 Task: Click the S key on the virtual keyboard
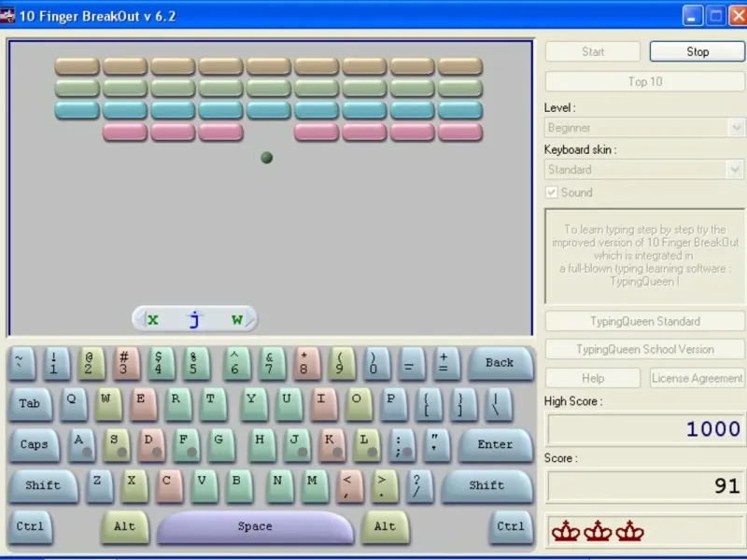click(x=116, y=446)
